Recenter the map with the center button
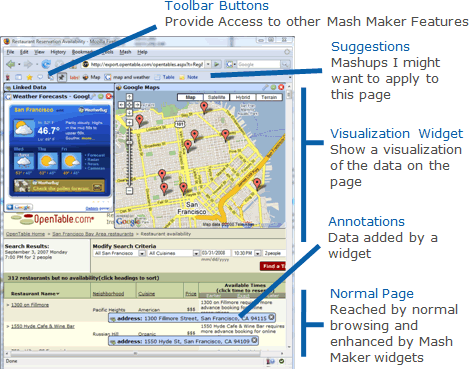This screenshot has height=369, width=469. click(129, 105)
